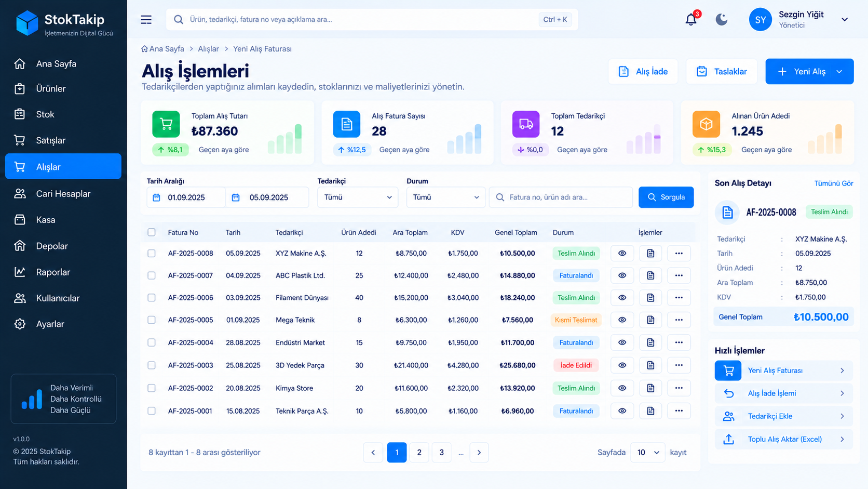Expand the user profile chevron
The image size is (868, 489).
click(845, 20)
